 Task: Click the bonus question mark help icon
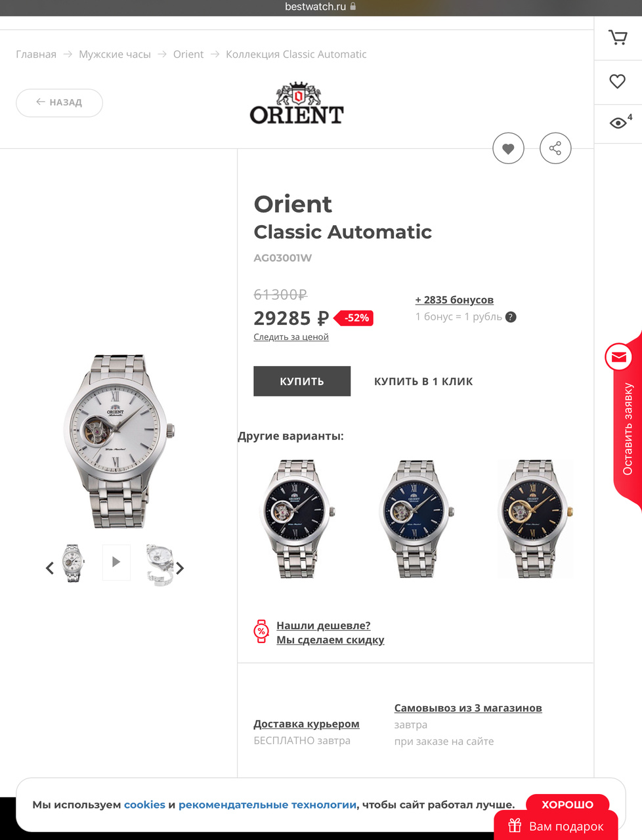coord(511,317)
